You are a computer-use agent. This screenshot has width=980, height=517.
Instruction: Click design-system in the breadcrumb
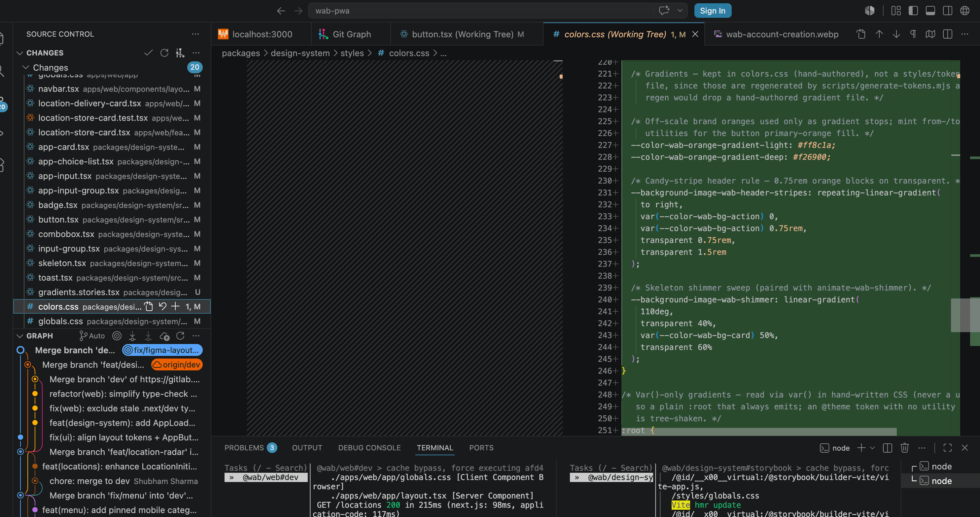(x=300, y=53)
